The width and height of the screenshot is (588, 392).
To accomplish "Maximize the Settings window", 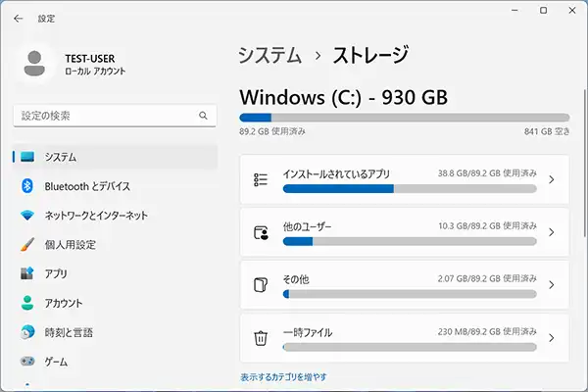I will 543,10.
